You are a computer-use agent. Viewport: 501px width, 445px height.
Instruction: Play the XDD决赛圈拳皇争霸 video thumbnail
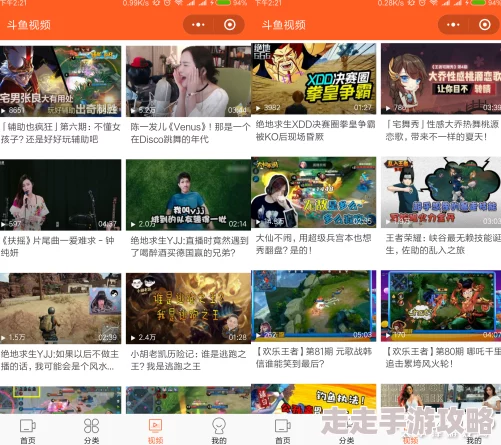click(314, 79)
